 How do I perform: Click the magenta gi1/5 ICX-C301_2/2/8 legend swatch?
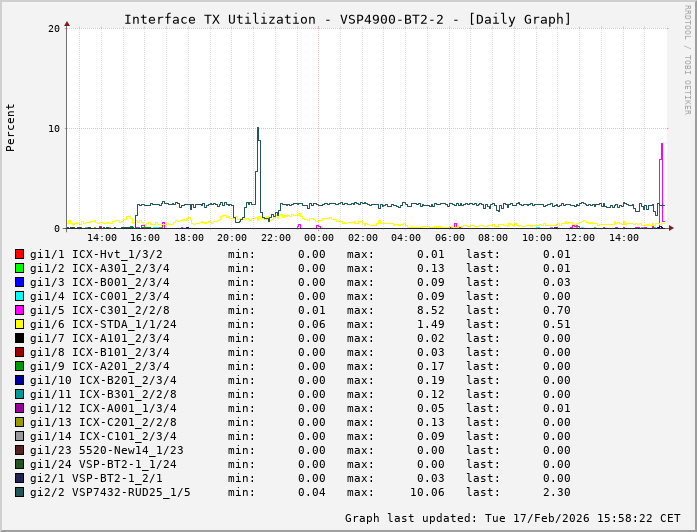pyautogui.click(x=19, y=310)
